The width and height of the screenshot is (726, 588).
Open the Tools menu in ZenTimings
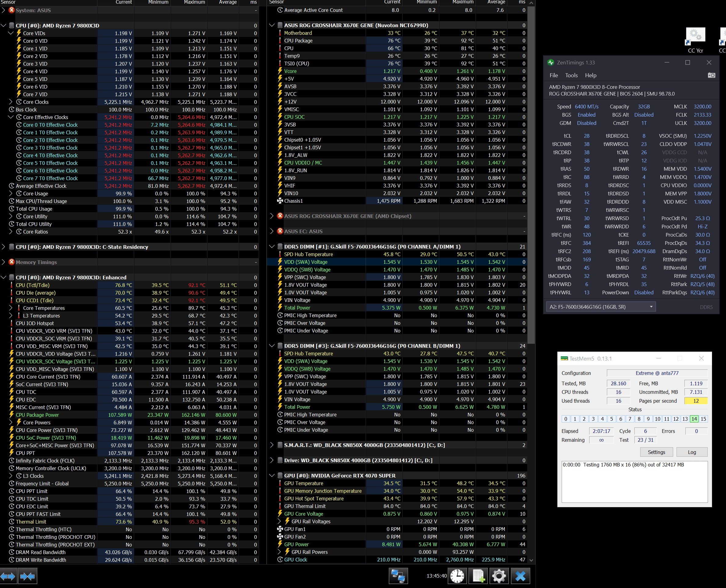[x=571, y=75]
